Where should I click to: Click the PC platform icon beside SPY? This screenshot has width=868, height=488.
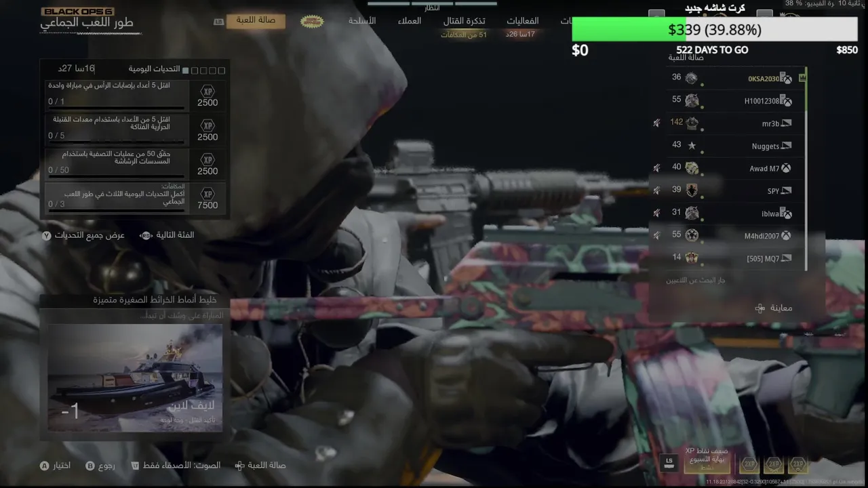[787, 191]
